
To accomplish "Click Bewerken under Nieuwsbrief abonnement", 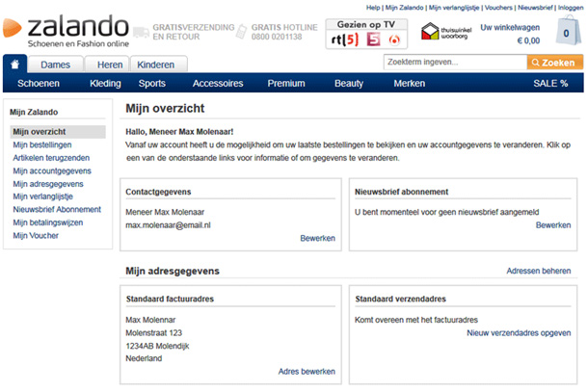I will (553, 225).
